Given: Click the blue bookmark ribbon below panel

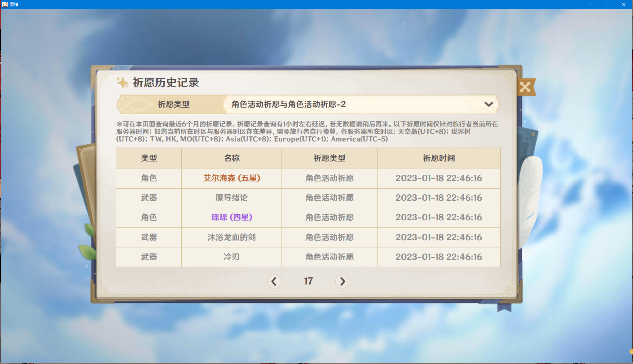Looking at the screenshot, I should tap(504, 307).
